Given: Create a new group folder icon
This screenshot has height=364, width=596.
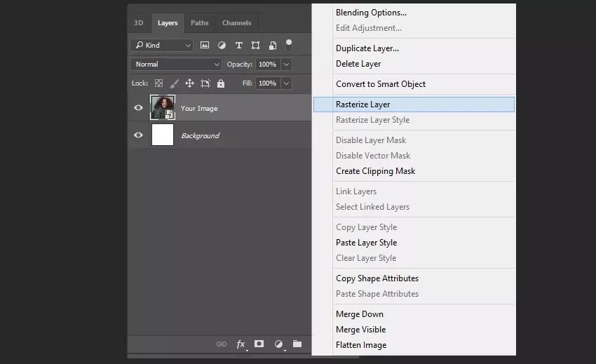Looking at the screenshot, I should click(297, 344).
